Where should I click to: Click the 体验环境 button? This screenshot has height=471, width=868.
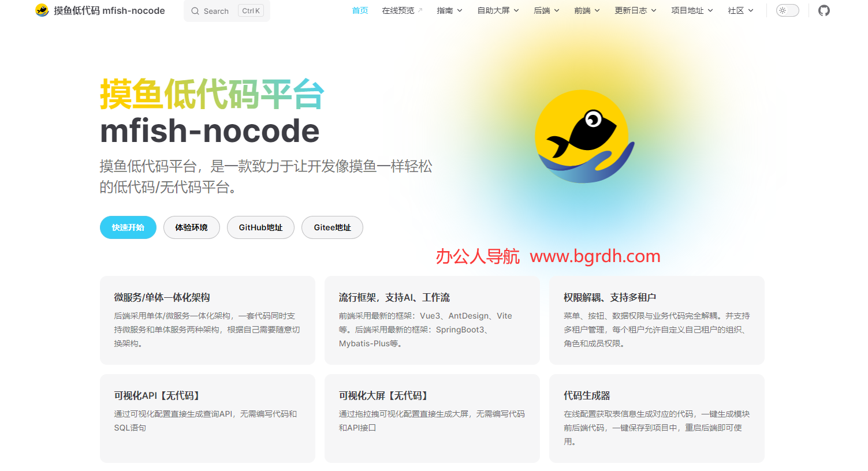tap(192, 227)
